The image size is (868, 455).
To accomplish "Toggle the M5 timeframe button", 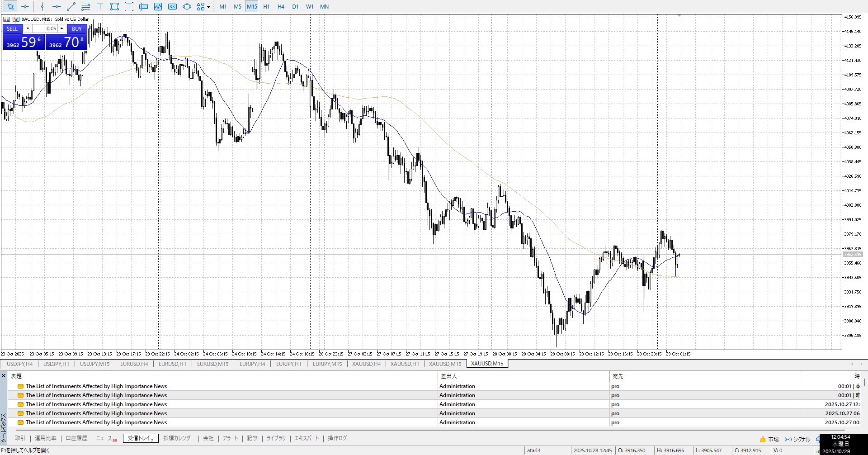I will 237,6.
